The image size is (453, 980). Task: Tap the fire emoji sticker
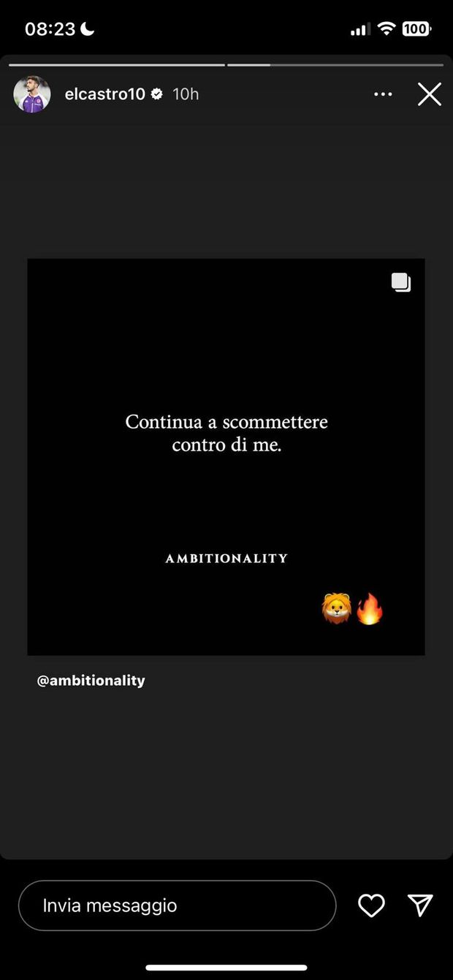click(x=370, y=608)
